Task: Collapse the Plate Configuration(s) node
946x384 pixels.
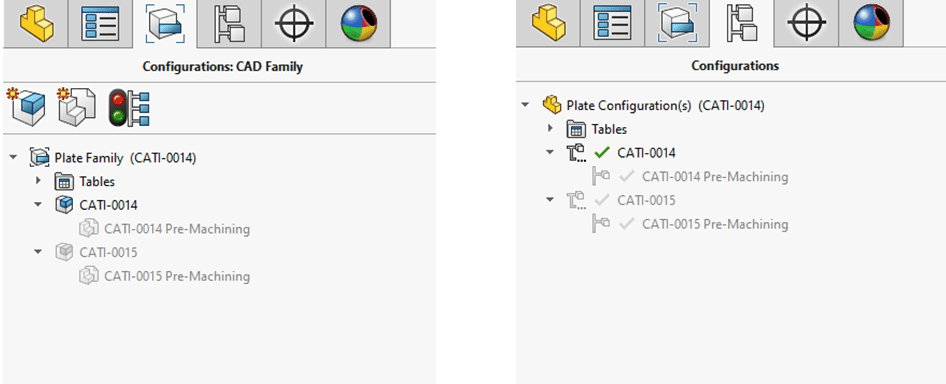Action: [525, 105]
